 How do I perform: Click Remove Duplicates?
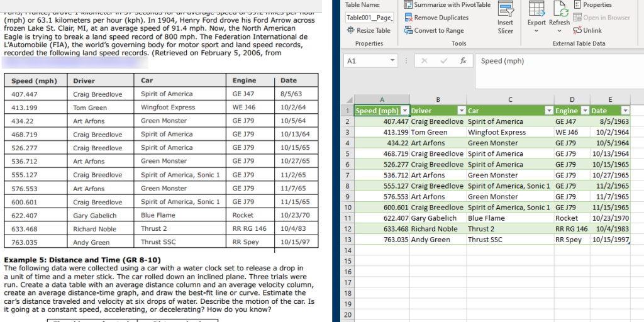pyautogui.click(x=436, y=18)
